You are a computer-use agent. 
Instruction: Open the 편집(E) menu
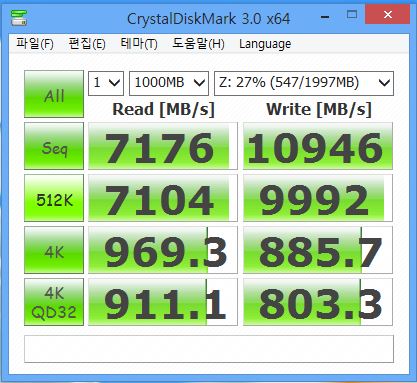tap(87, 44)
